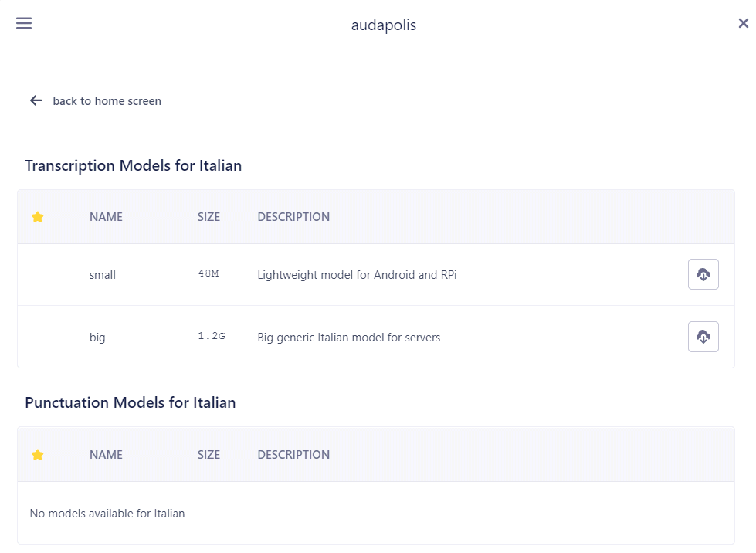Click DESCRIPTION header in Punctuation table

293,455
